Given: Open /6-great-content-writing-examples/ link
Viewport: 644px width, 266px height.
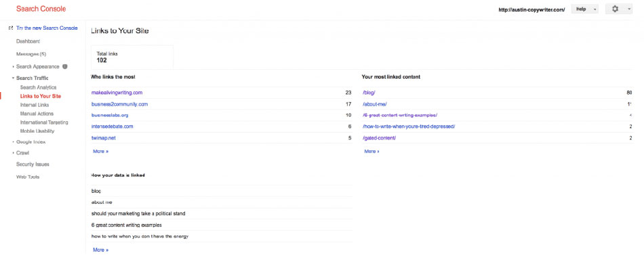Looking at the screenshot, I should click(400, 115).
